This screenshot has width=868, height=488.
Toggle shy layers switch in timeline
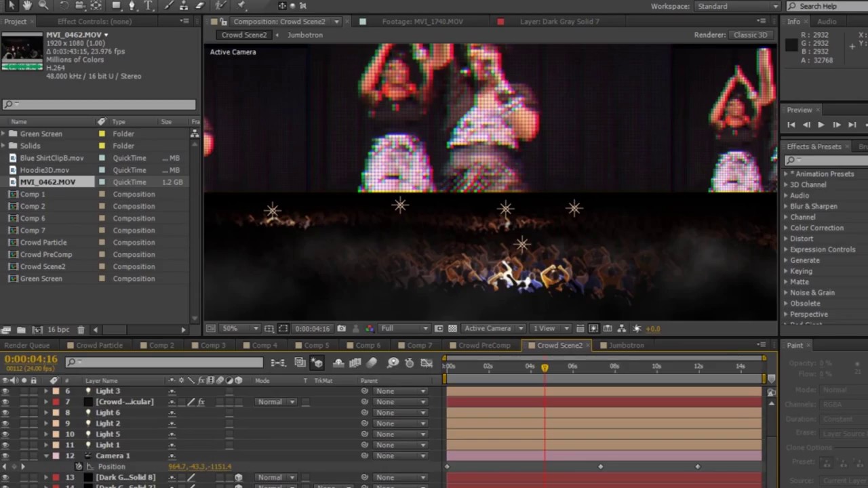pos(338,363)
